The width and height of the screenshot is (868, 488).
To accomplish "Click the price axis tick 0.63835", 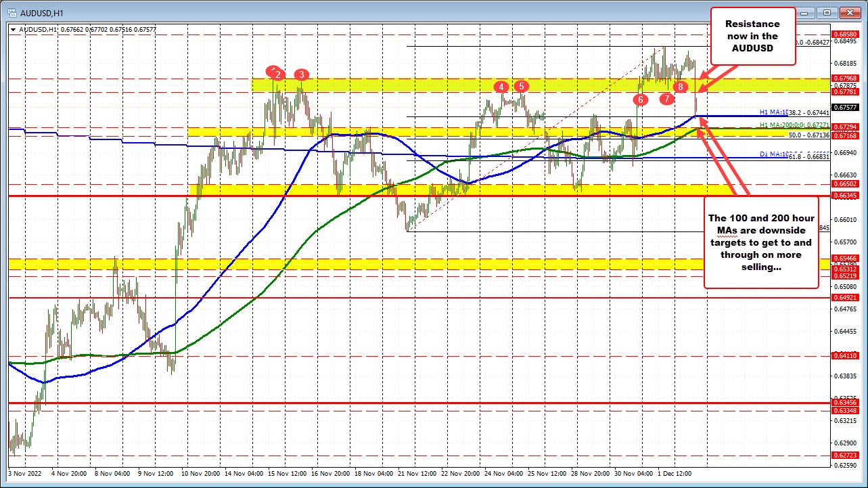I will point(846,376).
